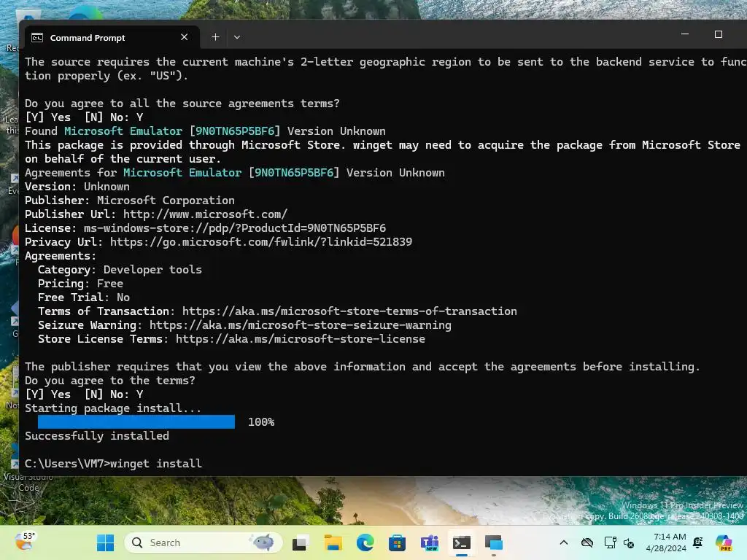This screenshot has width=747, height=560.
Task: Click 'Found Microsoft Emulator' package name
Action: click(x=123, y=131)
